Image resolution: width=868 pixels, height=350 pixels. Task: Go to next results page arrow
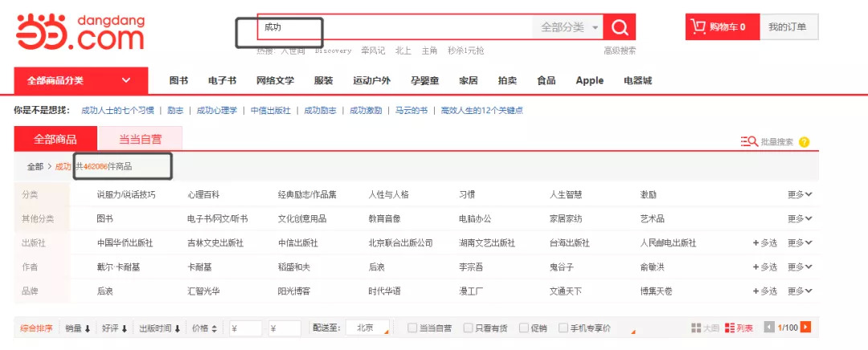[x=805, y=328]
